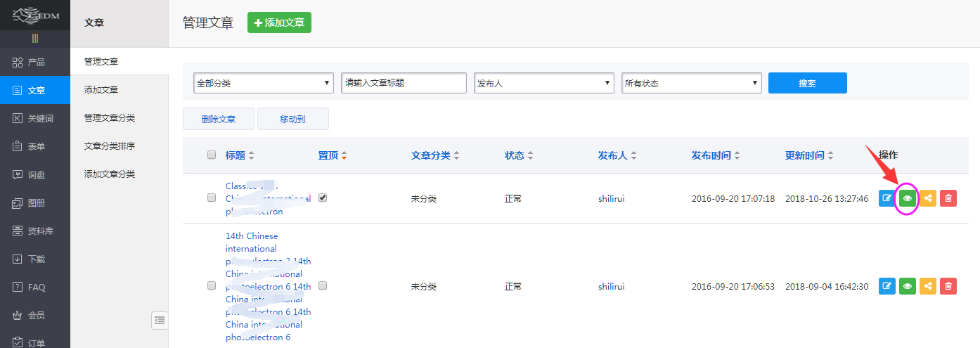The image size is (980, 348).
Task: Sort table by 状态 column
Action: [519, 155]
